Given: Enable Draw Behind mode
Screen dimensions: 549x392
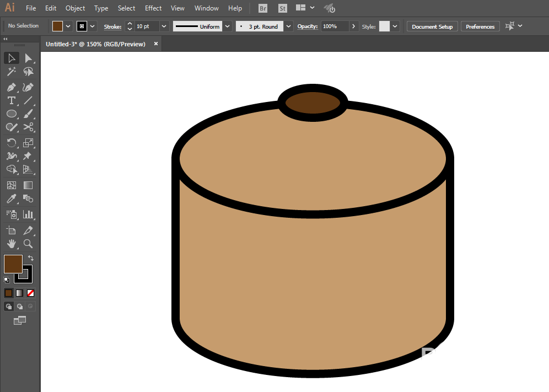Looking at the screenshot, I should point(20,307).
